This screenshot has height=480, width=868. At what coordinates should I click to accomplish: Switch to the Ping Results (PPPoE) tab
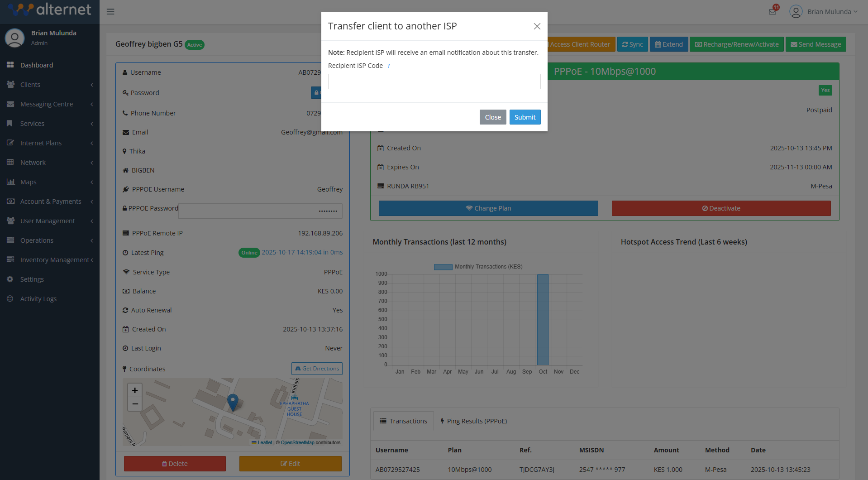(473, 421)
